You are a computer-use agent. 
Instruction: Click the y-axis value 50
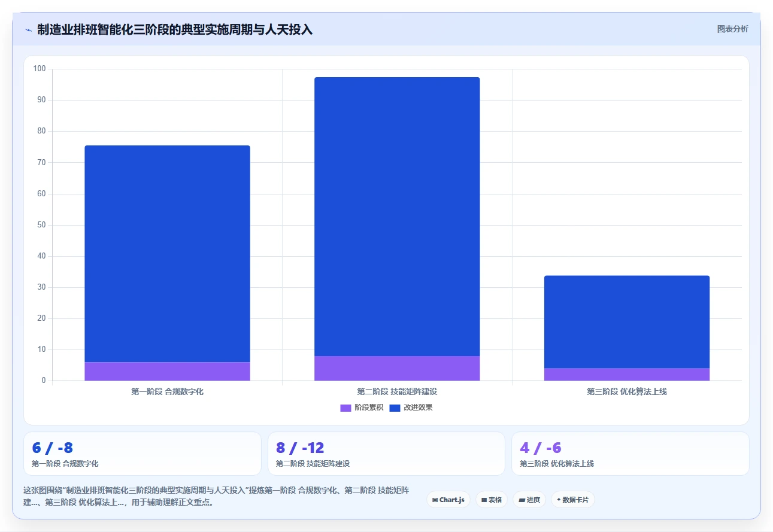pos(41,225)
